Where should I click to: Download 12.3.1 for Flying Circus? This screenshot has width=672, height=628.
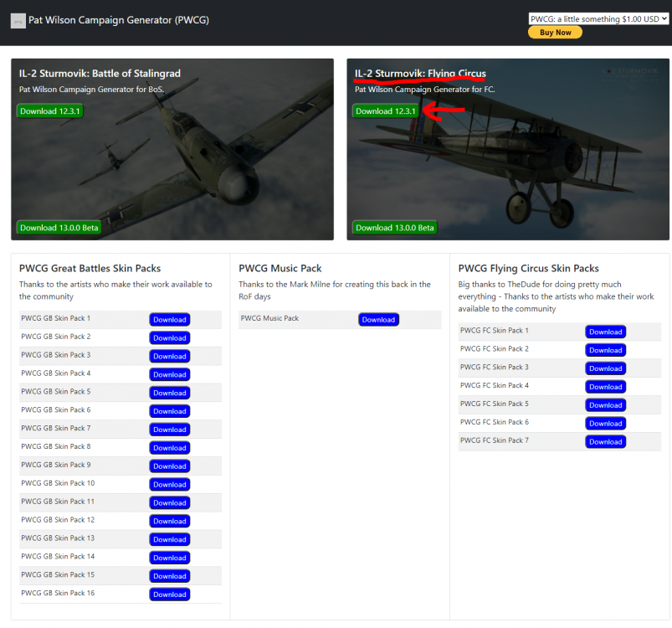[x=385, y=111]
